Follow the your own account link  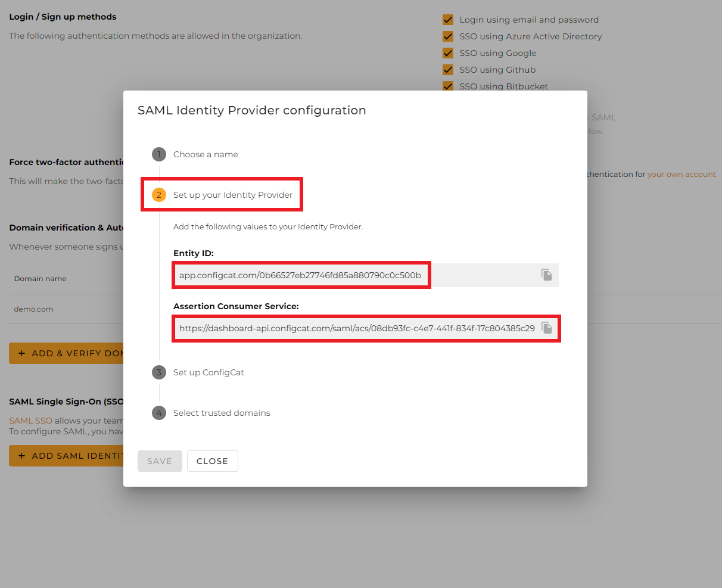pos(681,174)
